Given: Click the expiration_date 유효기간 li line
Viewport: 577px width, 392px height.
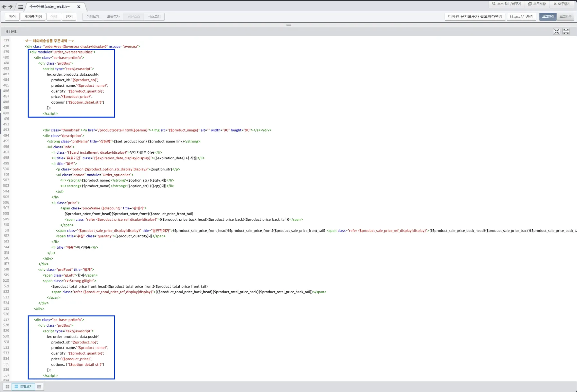Looking at the screenshot, I should tap(128, 158).
